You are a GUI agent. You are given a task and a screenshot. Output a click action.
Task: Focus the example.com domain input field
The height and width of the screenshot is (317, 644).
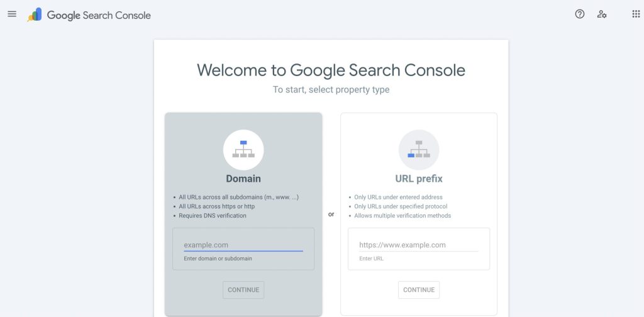pos(243,245)
